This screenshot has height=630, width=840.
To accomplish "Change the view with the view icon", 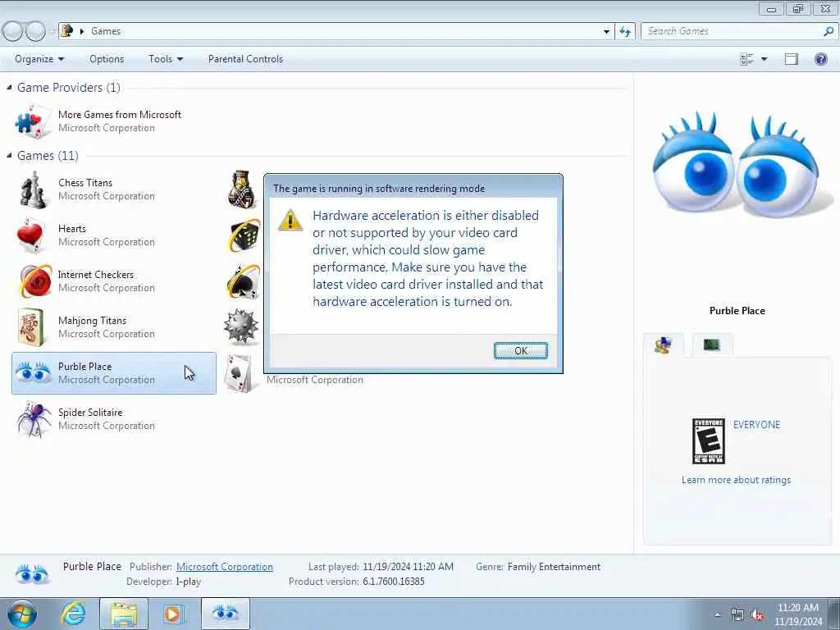I will [746, 59].
